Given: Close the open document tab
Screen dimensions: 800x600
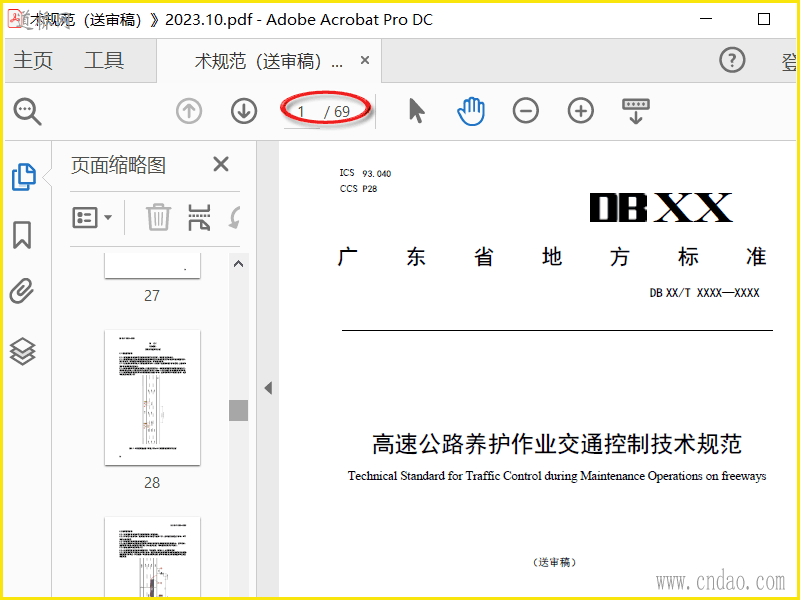Looking at the screenshot, I should (365, 60).
